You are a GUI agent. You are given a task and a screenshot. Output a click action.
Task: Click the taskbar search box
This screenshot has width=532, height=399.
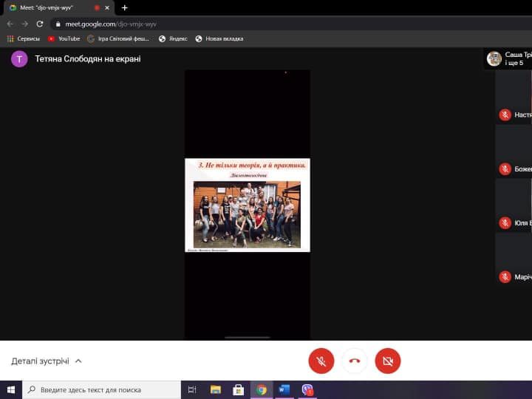pyautogui.click(x=101, y=390)
